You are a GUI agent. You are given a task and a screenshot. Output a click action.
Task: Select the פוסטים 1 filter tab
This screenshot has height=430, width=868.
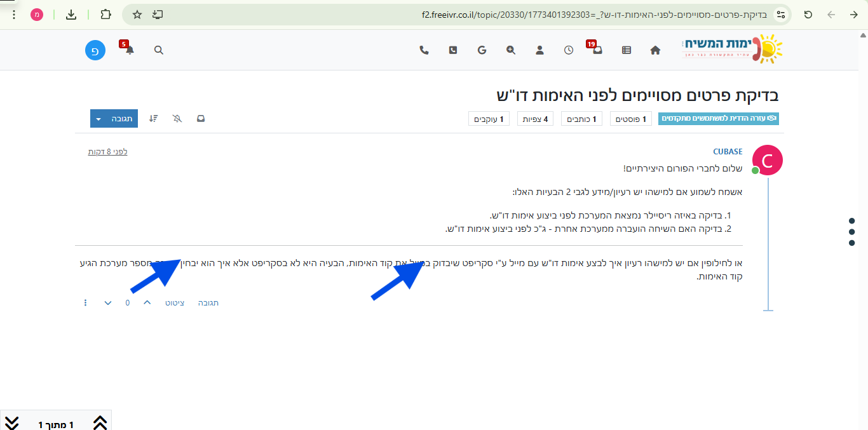click(x=630, y=118)
